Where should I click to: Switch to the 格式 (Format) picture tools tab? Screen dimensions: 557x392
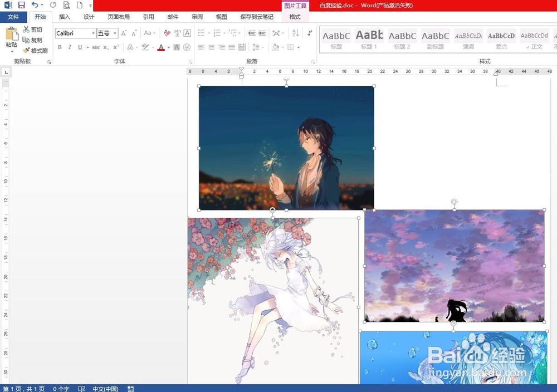coord(295,17)
